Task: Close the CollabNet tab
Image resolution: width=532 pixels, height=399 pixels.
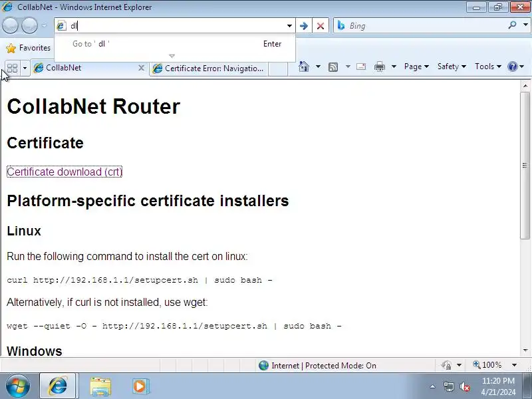Action: (141, 68)
